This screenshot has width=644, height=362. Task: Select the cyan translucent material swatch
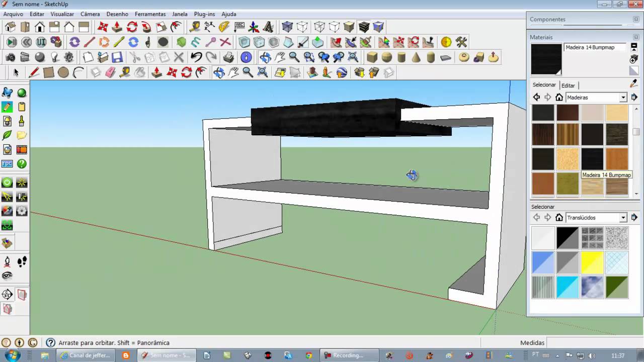[x=568, y=288]
